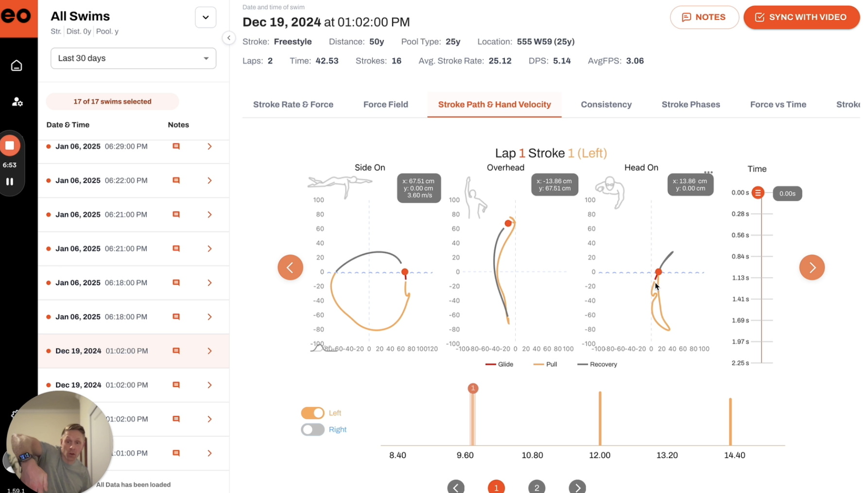Open note icon for Dec 19 01:02 PM selected swim
Screen dimensions: 868x493
(x=176, y=351)
